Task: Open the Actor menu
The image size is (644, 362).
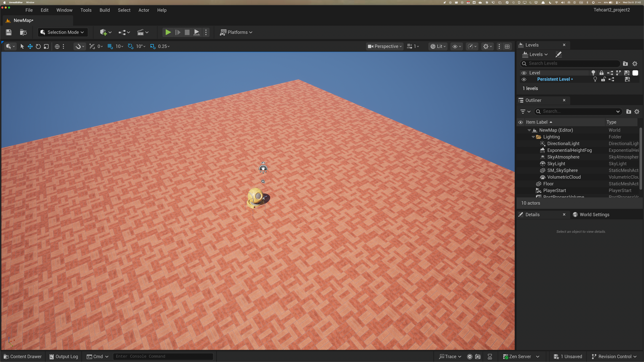Action: (x=144, y=10)
